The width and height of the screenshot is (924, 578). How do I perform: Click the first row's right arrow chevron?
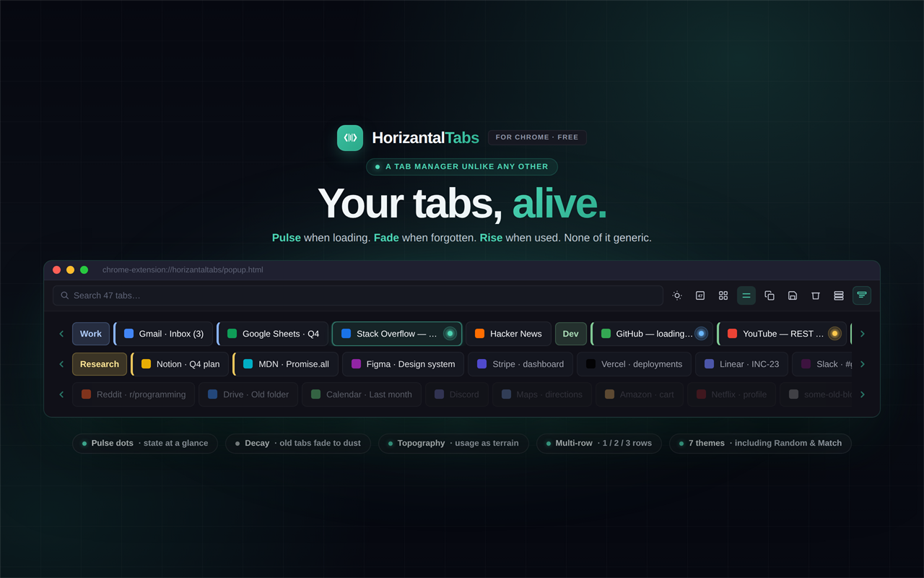click(863, 334)
